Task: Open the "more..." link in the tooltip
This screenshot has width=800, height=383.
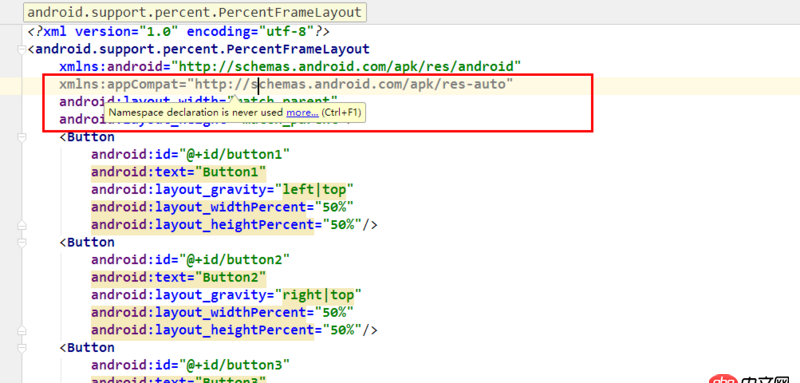Action: point(302,113)
